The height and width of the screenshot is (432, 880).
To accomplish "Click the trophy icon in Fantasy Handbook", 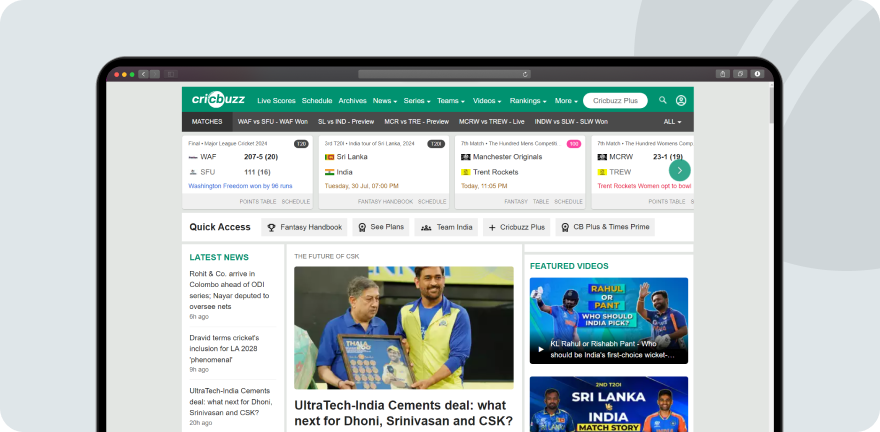I will [272, 227].
